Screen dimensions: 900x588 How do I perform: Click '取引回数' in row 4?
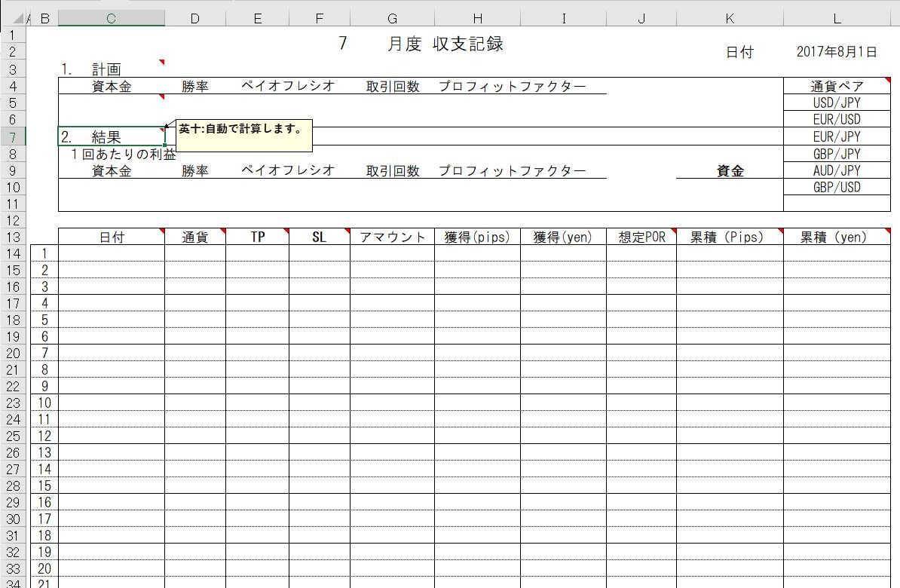(393, 86)
